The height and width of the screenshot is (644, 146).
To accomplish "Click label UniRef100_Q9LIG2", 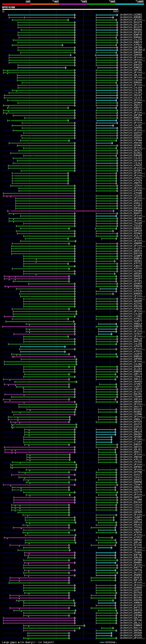I will (131, 75).
